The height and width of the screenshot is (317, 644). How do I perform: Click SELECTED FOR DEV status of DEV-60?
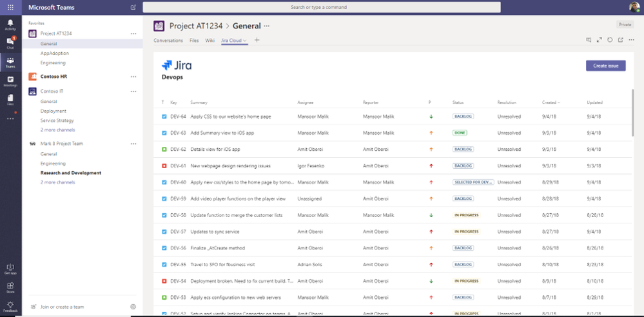coord(473,182)
